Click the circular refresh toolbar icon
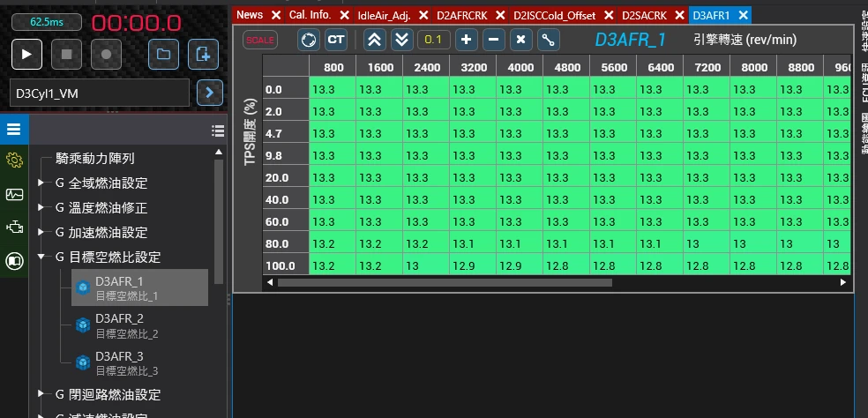This screenshot has height=418, width=868. (x=309, y=40)
